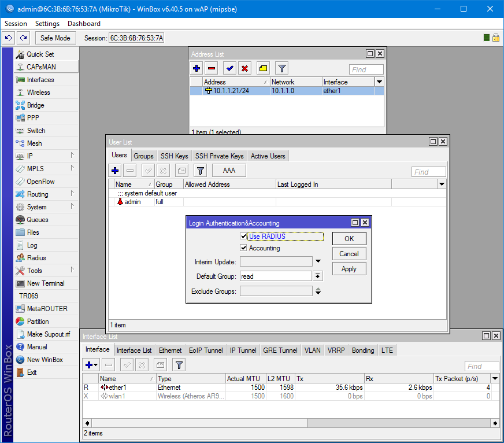Switch to the SSH Keys tab
This screenshot has width=504, height=443.
pos(174,156)
